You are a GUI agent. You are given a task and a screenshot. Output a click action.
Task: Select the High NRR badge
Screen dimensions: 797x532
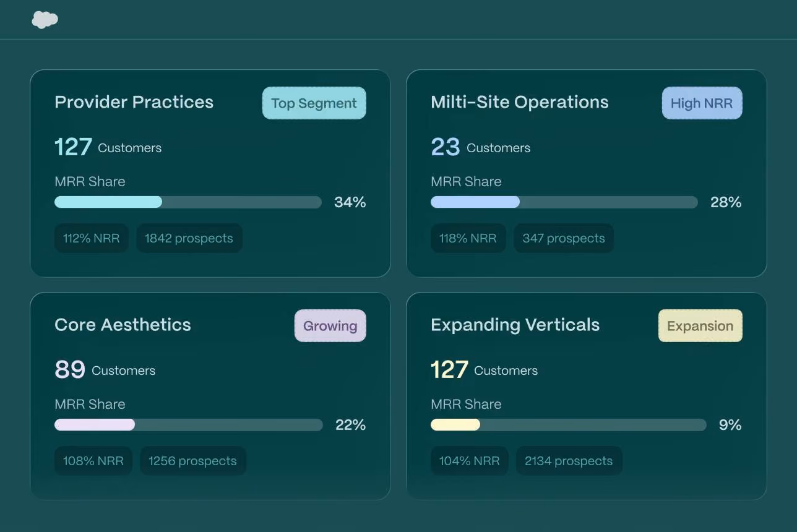click(702, 103)
